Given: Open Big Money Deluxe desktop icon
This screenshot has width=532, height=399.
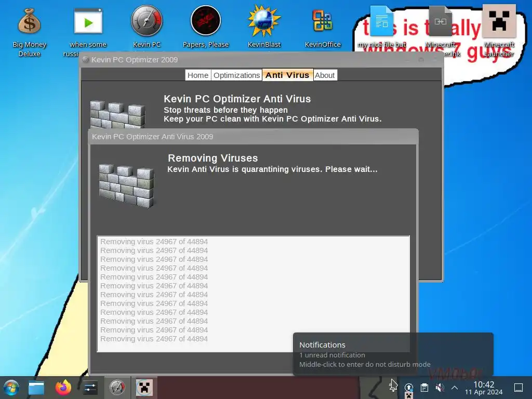Looking at the screenshot, I should (x=29, y=31).
